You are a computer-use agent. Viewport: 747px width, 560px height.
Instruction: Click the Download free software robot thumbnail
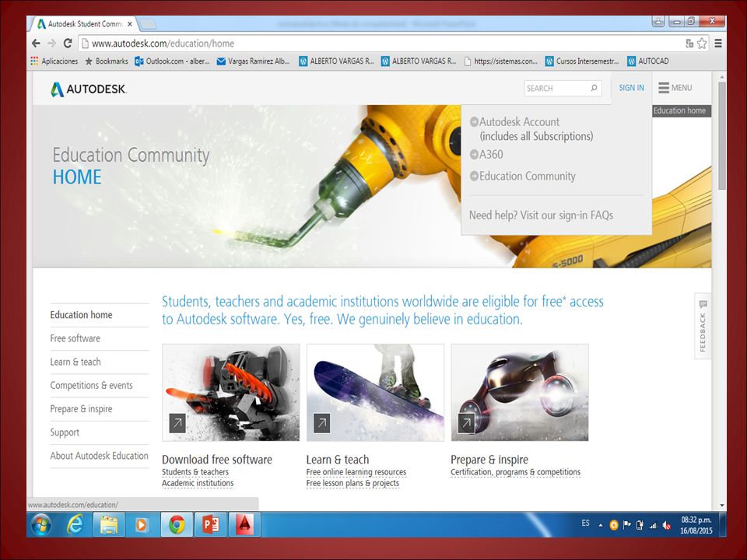(x=231, y=392)
